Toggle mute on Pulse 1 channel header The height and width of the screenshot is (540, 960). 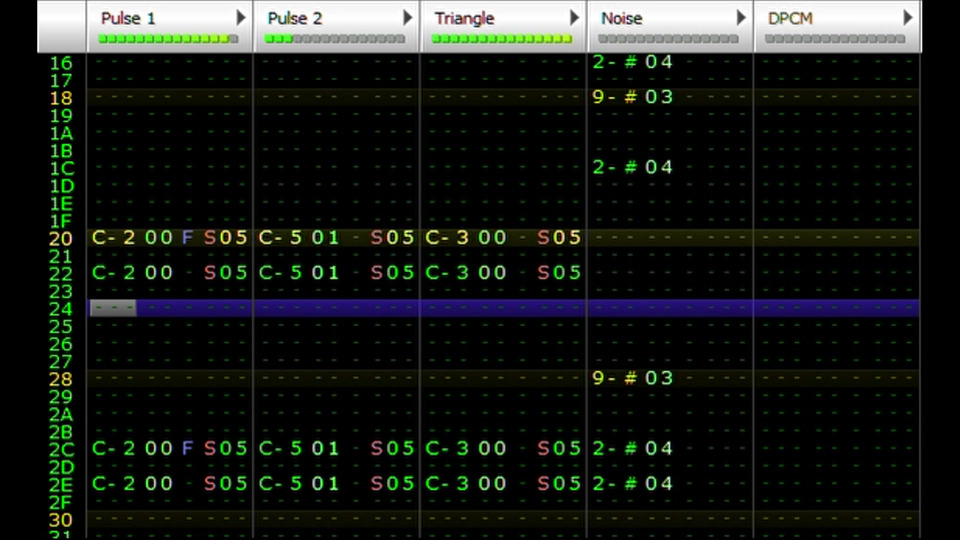(x=128, y=18)
